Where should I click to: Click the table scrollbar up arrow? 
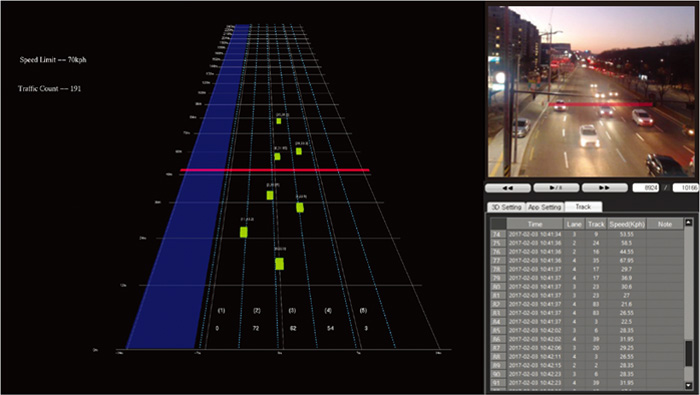pyautogui.click(x=689, y=222)
